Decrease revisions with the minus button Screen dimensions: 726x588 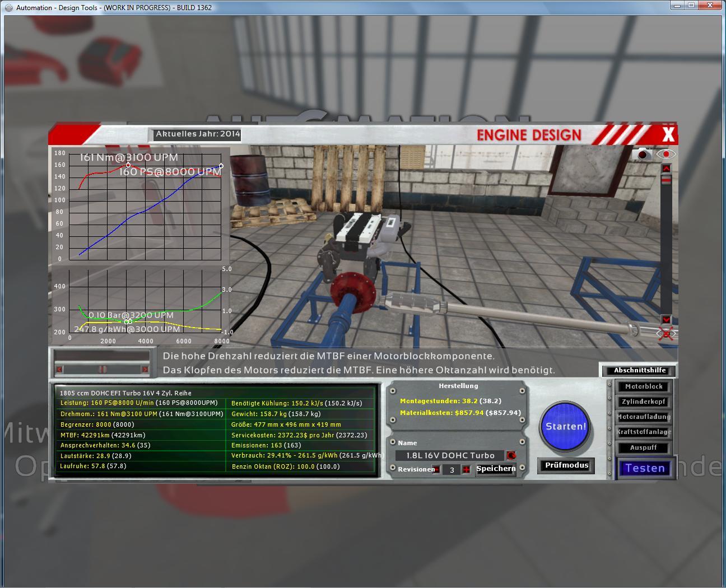436,469
